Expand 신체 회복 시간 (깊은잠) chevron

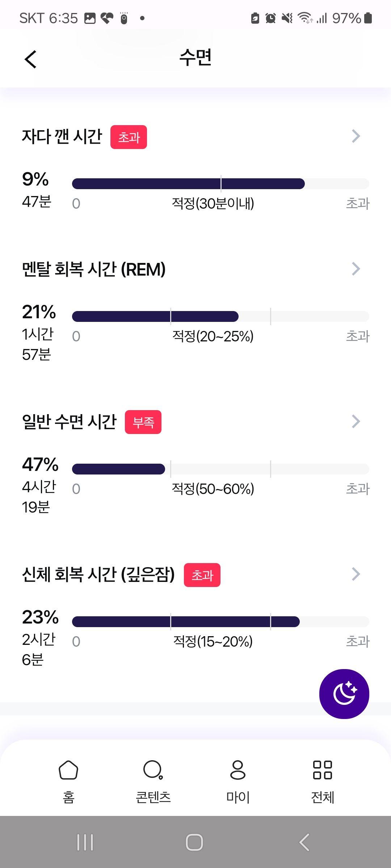click(x=356, y=574)
